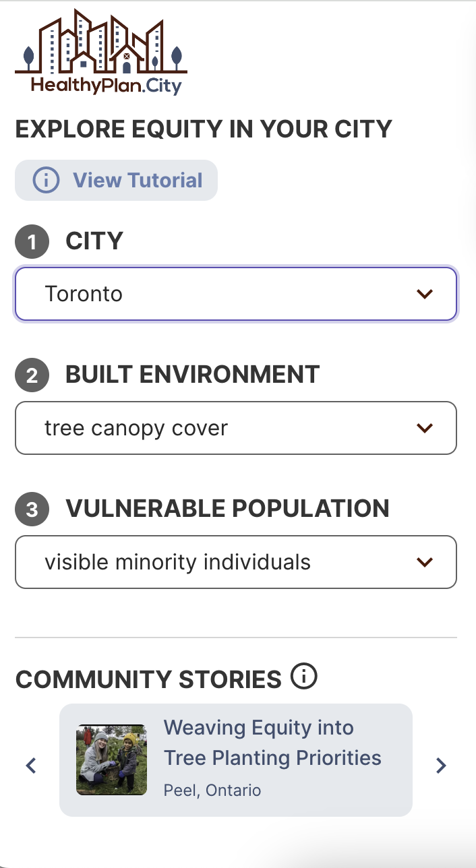Go to the previous community story

[31, 766]
